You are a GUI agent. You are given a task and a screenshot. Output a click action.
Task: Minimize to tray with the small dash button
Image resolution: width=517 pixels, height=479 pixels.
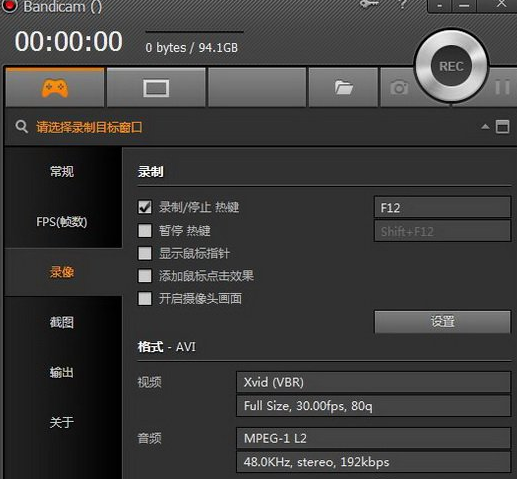pos(440,5)
